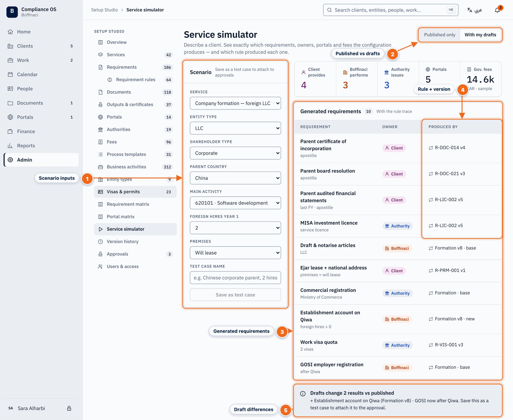Click the Compliance OS logo badge
Viewport: 513px width, 420px height.
(x=12, y=12)
